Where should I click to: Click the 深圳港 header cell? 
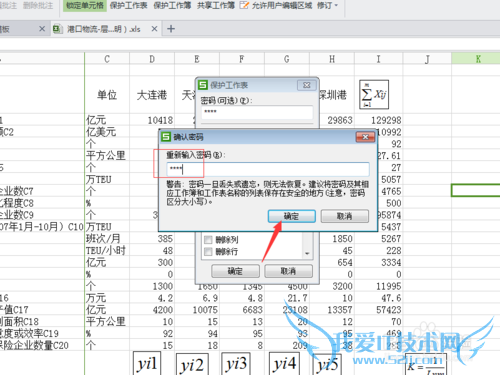[x=332, y=95]
